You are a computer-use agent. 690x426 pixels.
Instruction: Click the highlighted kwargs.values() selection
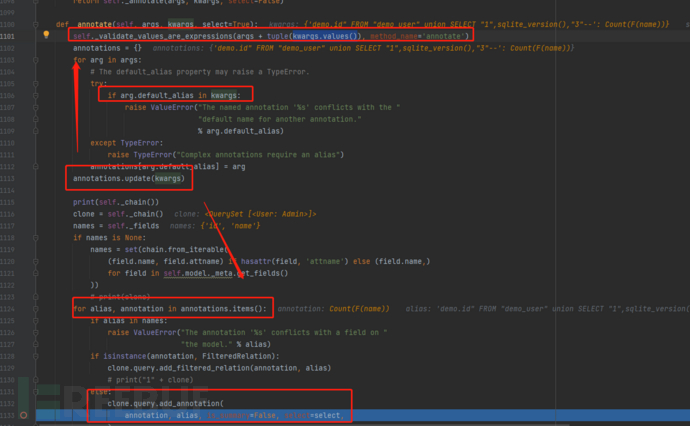(x=303, y=36)
